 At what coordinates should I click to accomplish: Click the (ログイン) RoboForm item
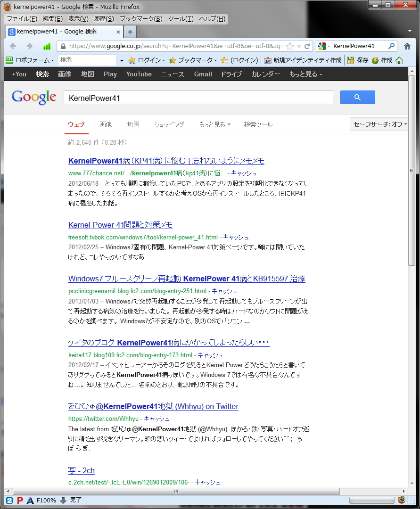click(x=240, y=60)
